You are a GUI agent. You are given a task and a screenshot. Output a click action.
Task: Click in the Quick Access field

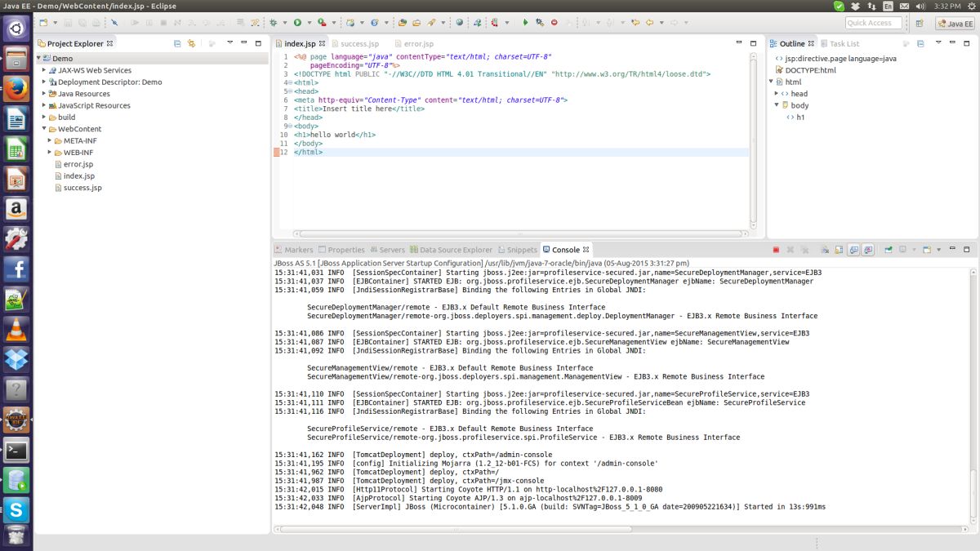[873, 23]
